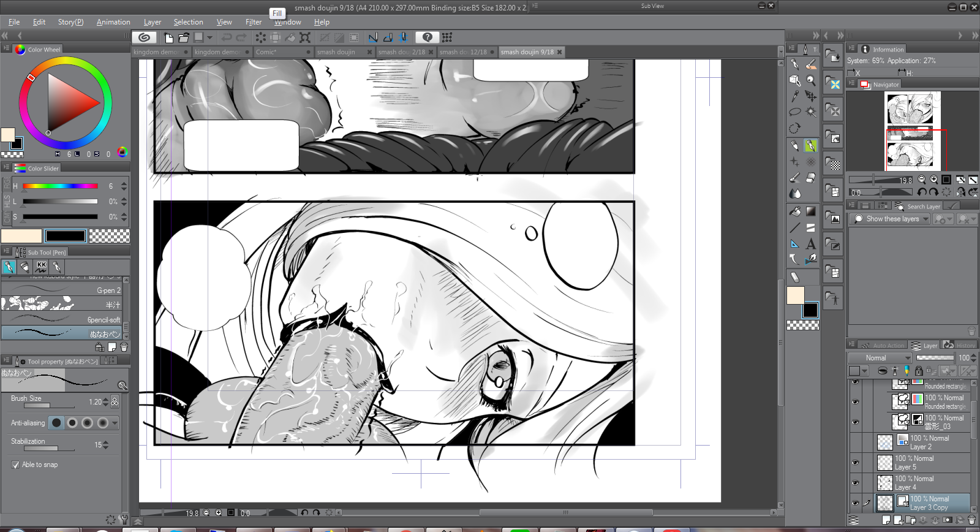Open the Normal blending mode dropdown
Image resolution: width=980 pixels, height=532 pixels.
click(x=880, y=358)
